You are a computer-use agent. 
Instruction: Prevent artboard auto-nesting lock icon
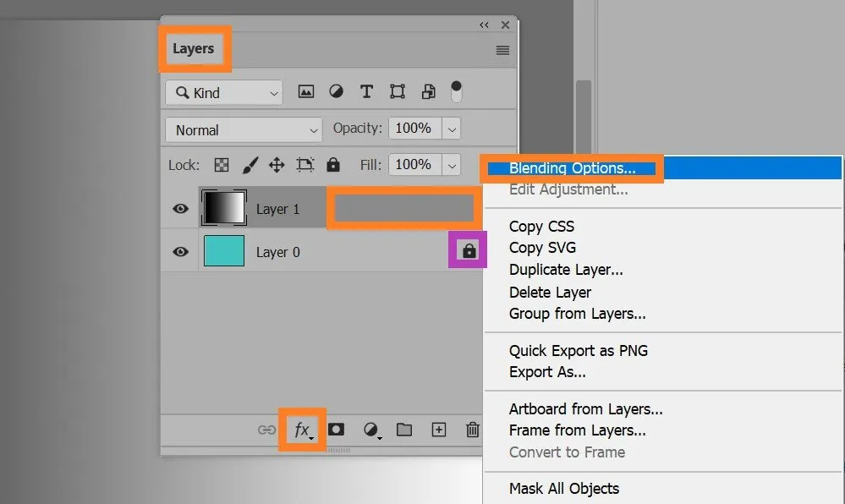point(305,164)
